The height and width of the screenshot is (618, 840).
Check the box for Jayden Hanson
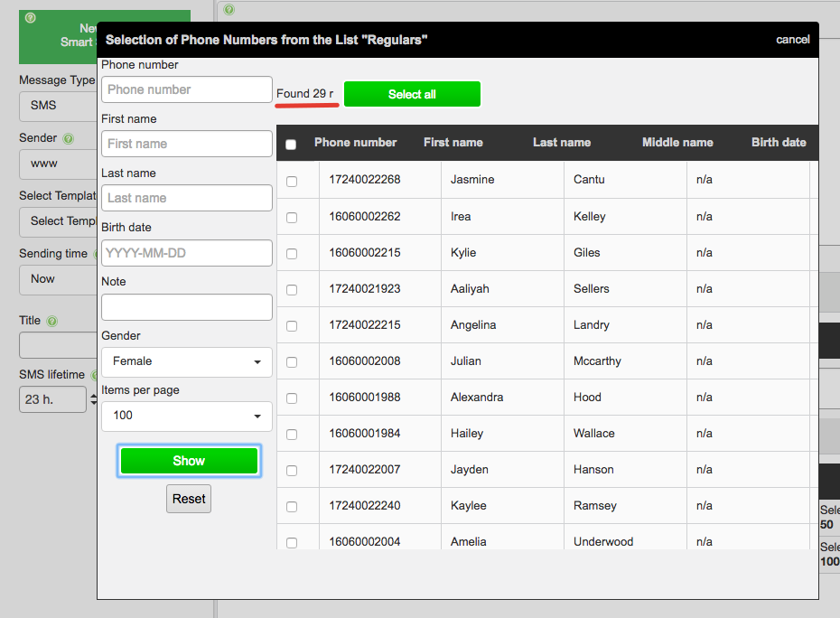click(x=292, y=471)
